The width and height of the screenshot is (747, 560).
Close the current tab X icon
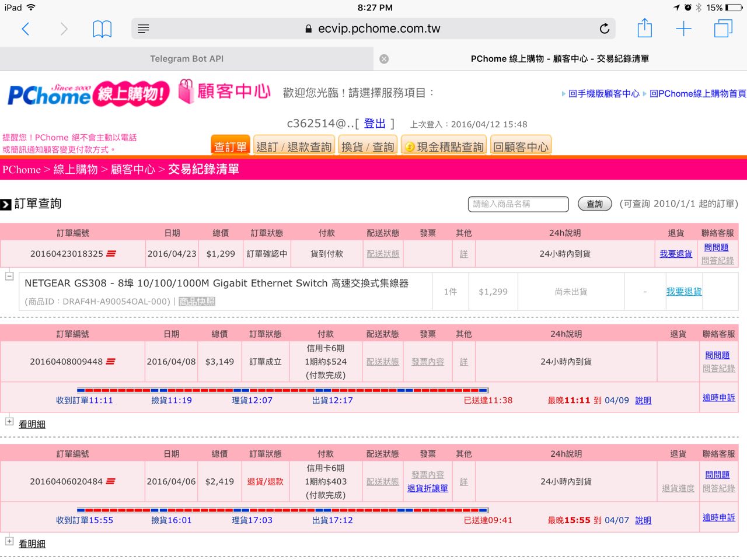384,59
